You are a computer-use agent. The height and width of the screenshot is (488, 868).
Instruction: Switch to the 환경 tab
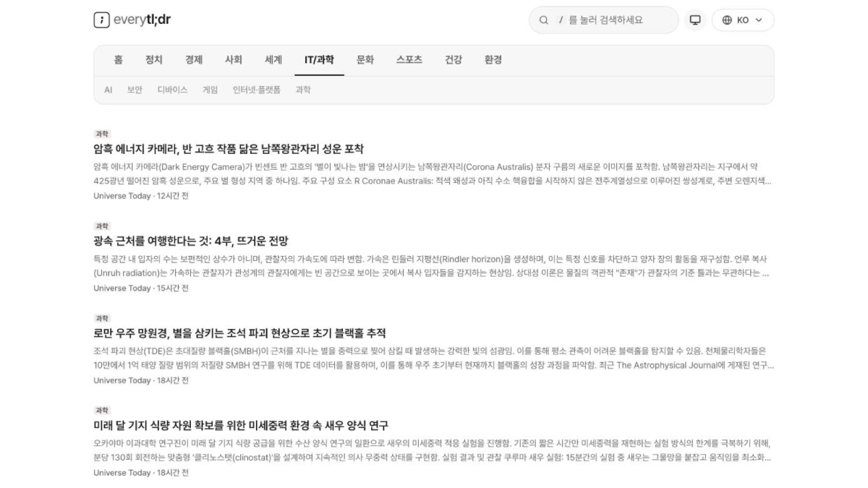tap(493, 60)
